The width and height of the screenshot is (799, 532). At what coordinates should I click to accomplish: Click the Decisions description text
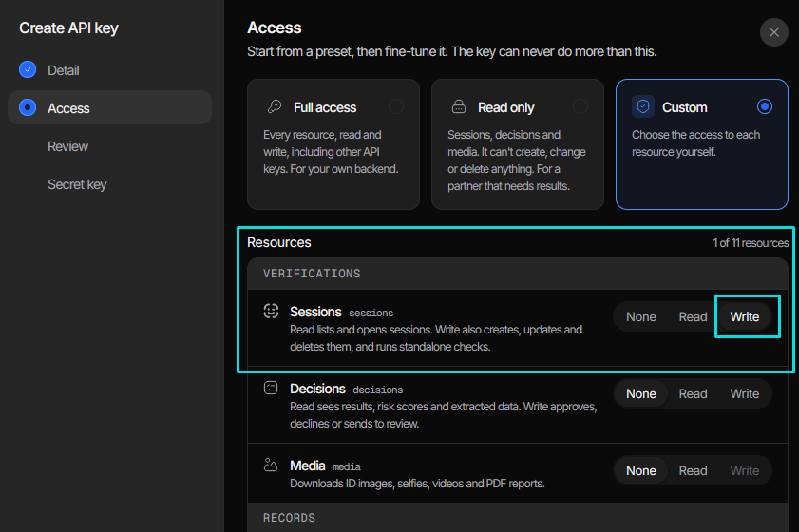pyautogui.click(x=443, y=415)
